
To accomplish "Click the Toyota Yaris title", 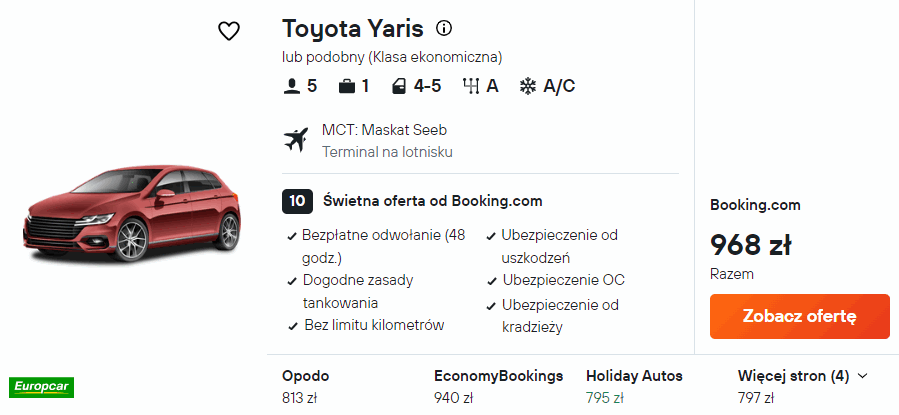I will point(352,28).
